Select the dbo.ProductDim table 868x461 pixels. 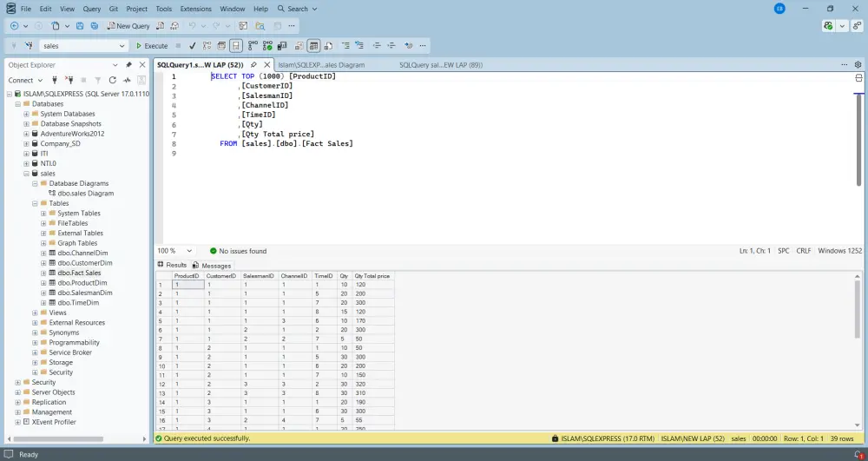(82, 283)
